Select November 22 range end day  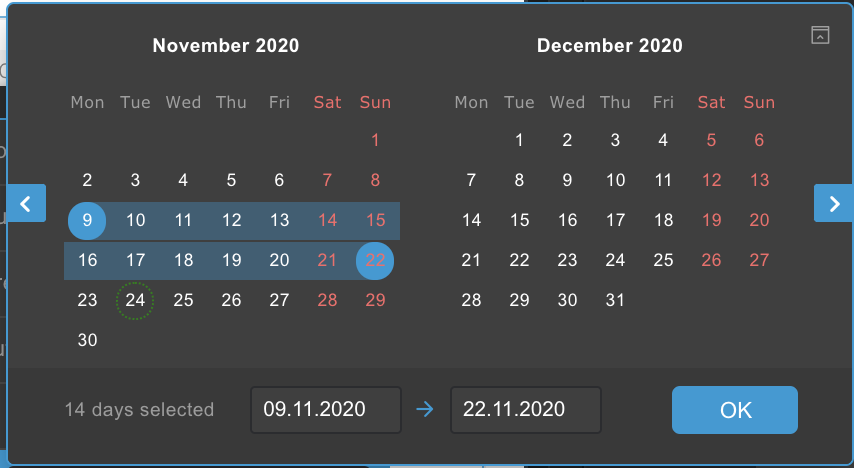(375, 260)
